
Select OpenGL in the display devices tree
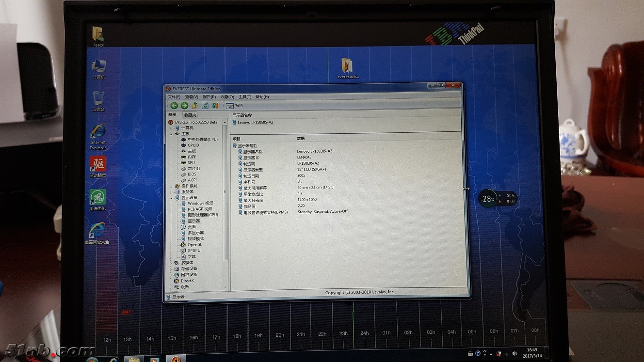[x=194, y=245]
